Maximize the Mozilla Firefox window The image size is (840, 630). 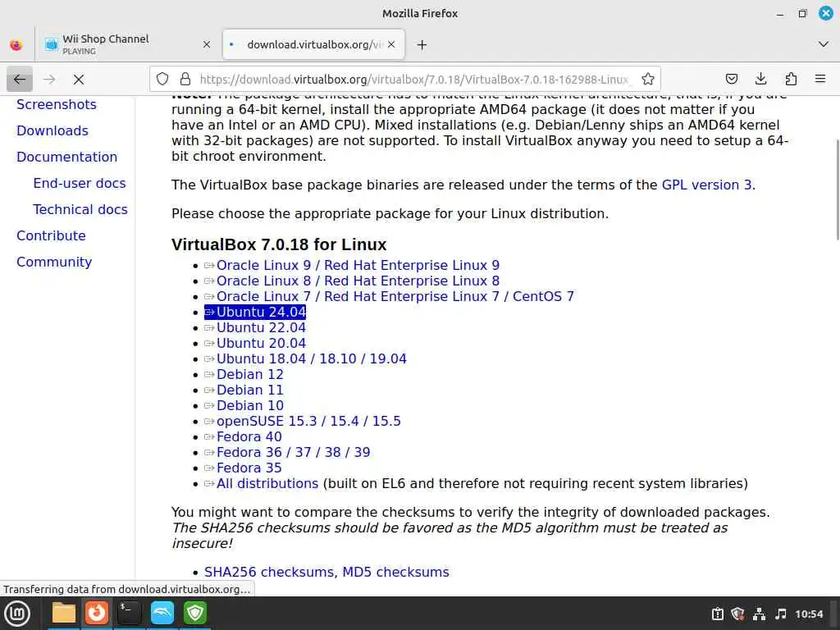pyautogui.click(x=802, y=13)
